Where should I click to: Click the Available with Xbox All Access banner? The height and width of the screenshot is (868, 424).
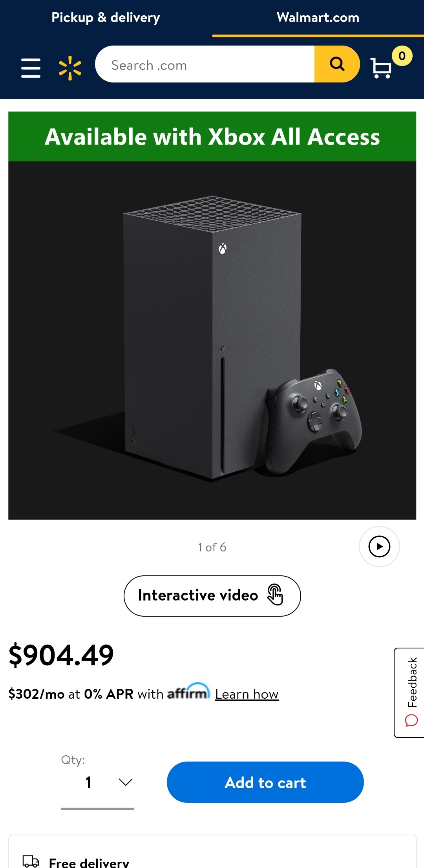pos(212,137)
